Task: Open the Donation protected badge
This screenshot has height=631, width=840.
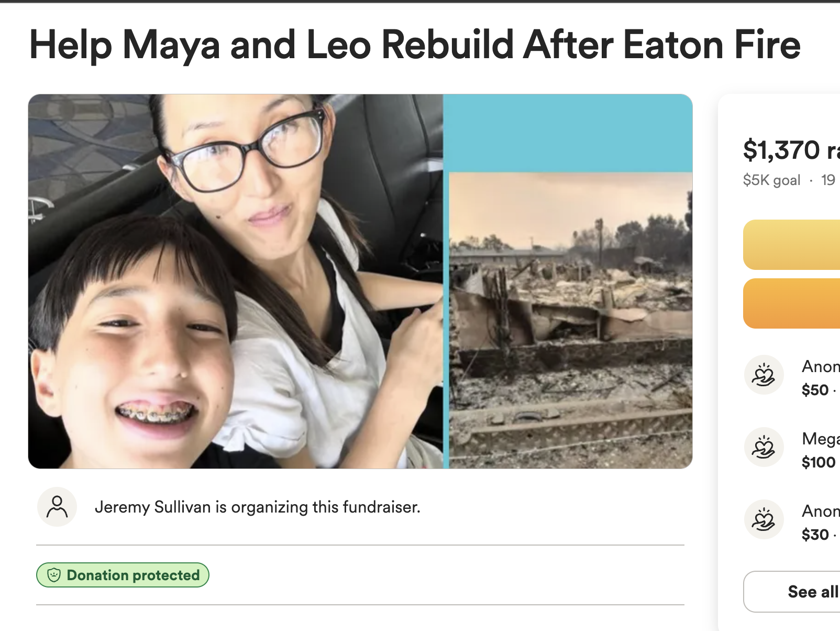Action: [123, 575]
